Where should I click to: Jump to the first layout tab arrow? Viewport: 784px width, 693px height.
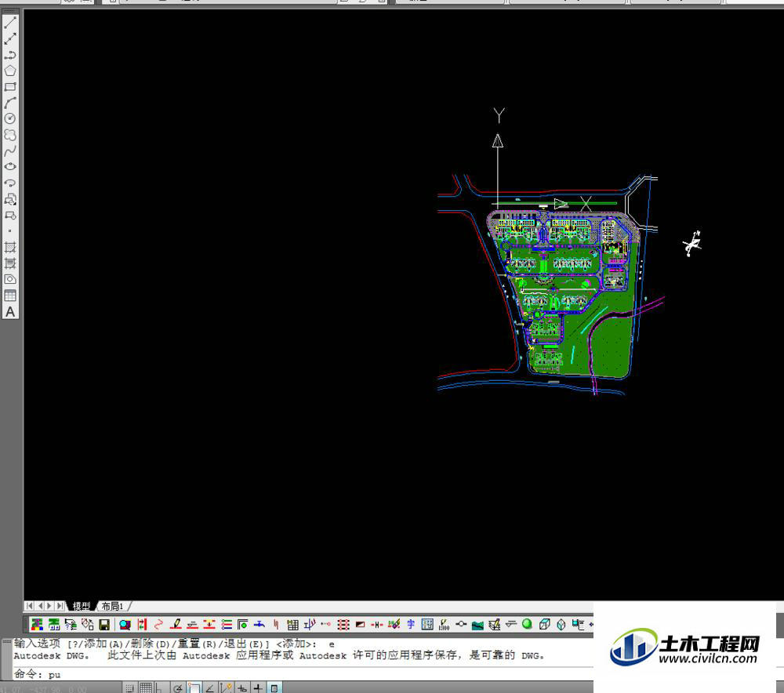(x=30, y=606)
